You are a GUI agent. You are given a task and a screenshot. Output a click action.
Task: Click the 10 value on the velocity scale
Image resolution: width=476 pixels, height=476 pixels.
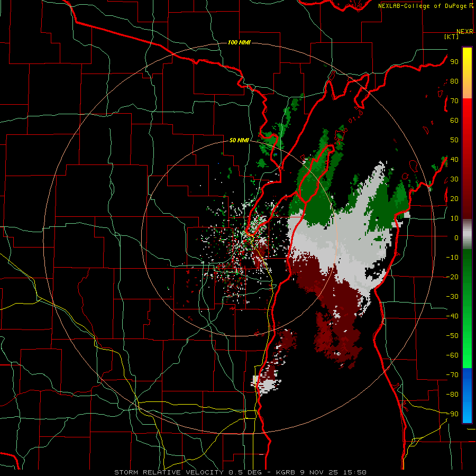click(x=454, y=218)
